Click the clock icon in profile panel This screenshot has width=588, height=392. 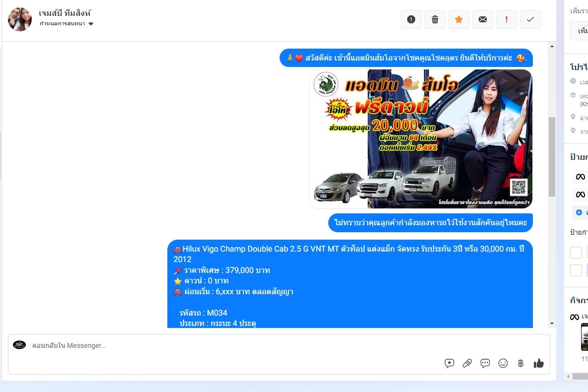pos(573,81)
